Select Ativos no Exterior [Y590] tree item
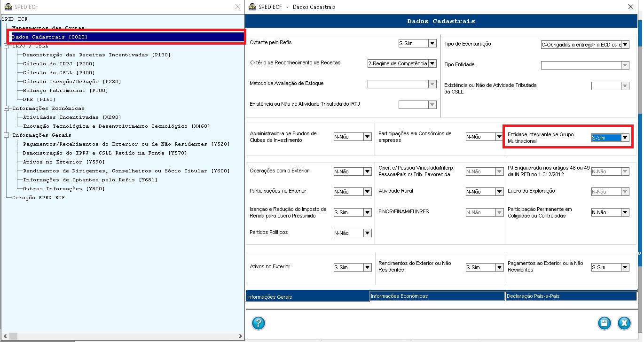 [64, 162]
